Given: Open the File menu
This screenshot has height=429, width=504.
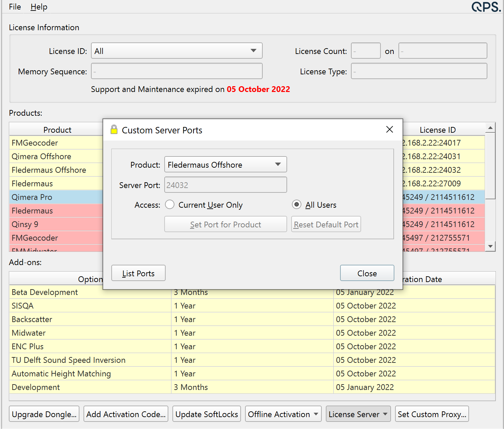Looking at the screenshot, I should [15, 7].
